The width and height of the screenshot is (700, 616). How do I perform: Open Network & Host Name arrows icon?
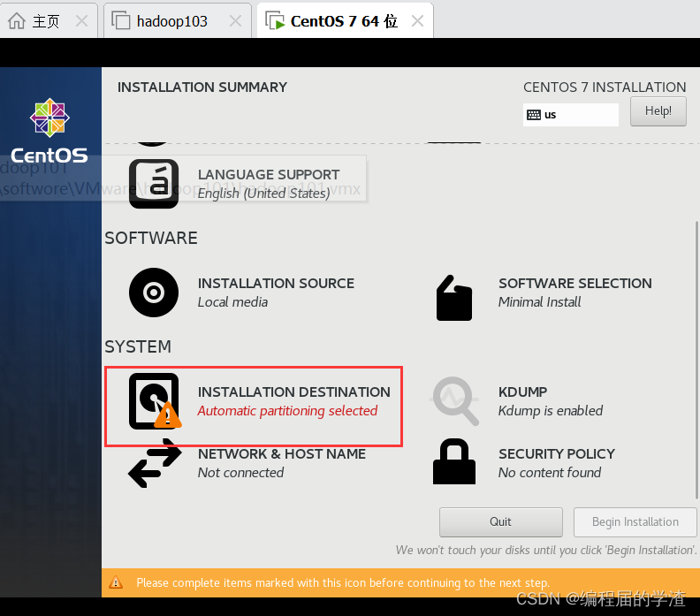pos(155,463)
